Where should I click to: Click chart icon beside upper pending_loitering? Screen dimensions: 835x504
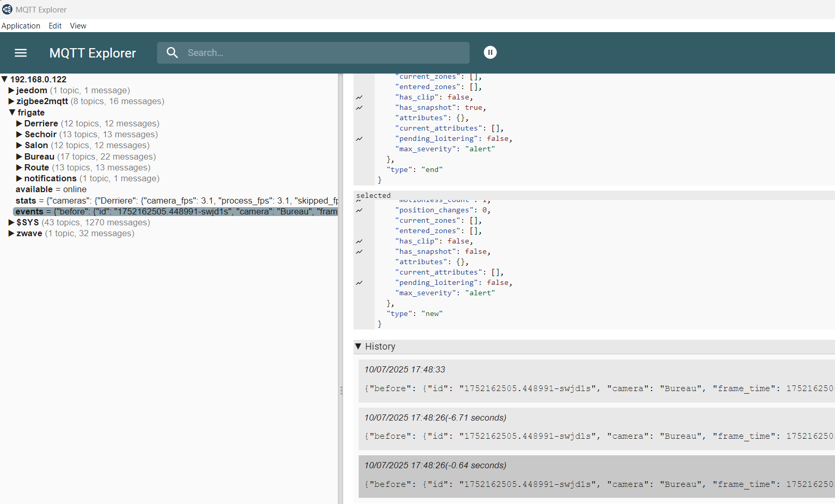359,139
